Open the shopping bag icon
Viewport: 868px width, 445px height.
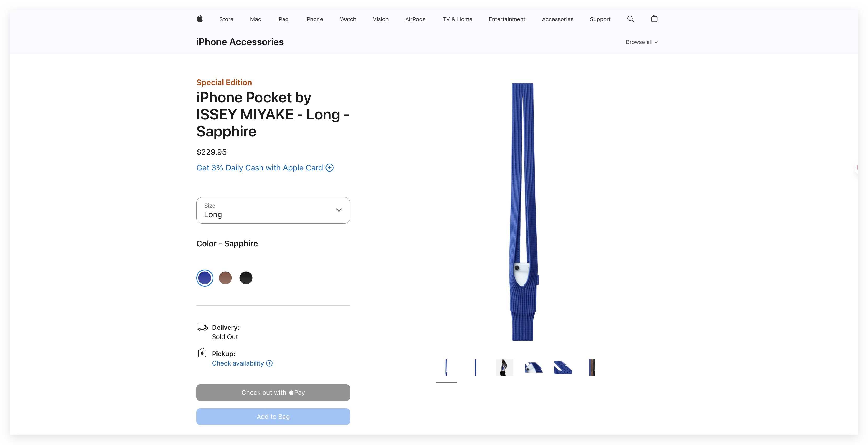(654, 19)
